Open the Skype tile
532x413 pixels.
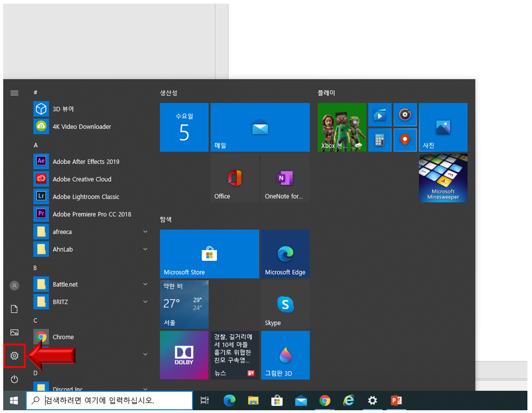point(286,304)
